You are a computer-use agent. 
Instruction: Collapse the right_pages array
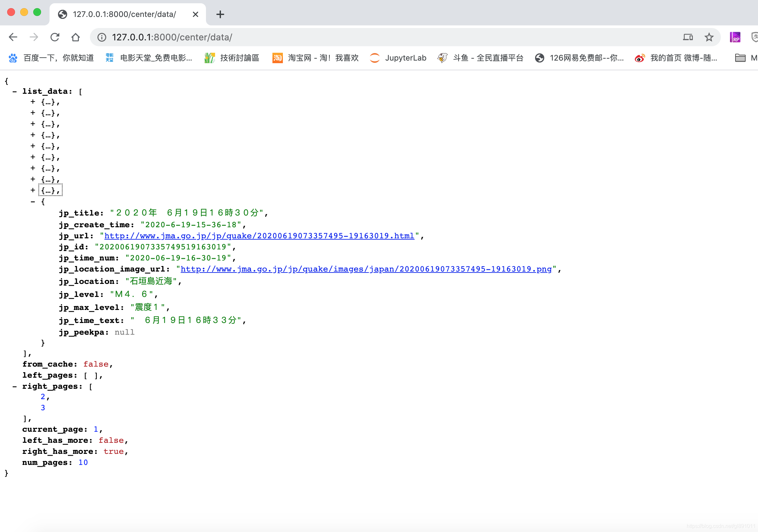pos(15,386)
